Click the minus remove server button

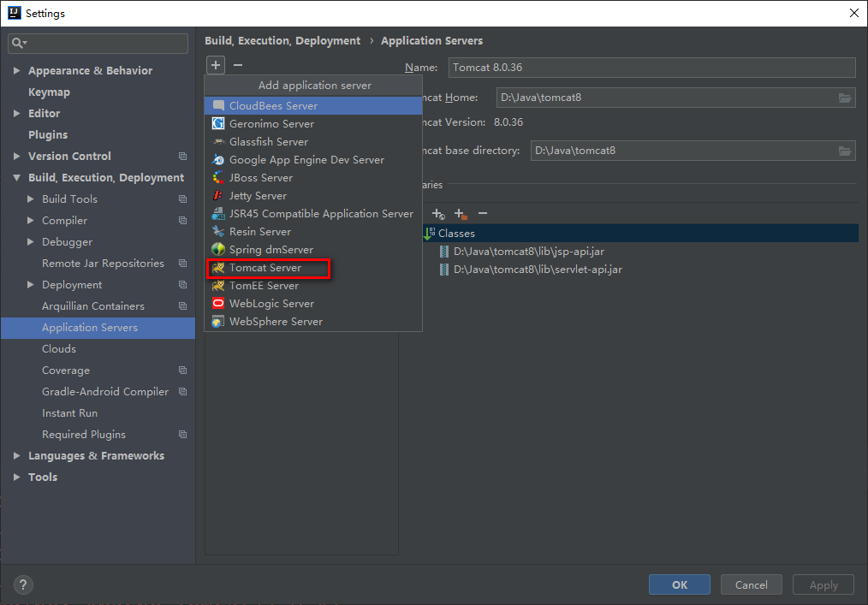[x=238, y=65]
